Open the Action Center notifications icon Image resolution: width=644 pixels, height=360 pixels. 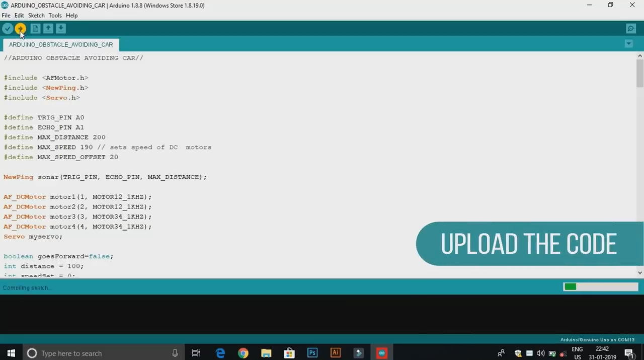[x=629, y=353]
